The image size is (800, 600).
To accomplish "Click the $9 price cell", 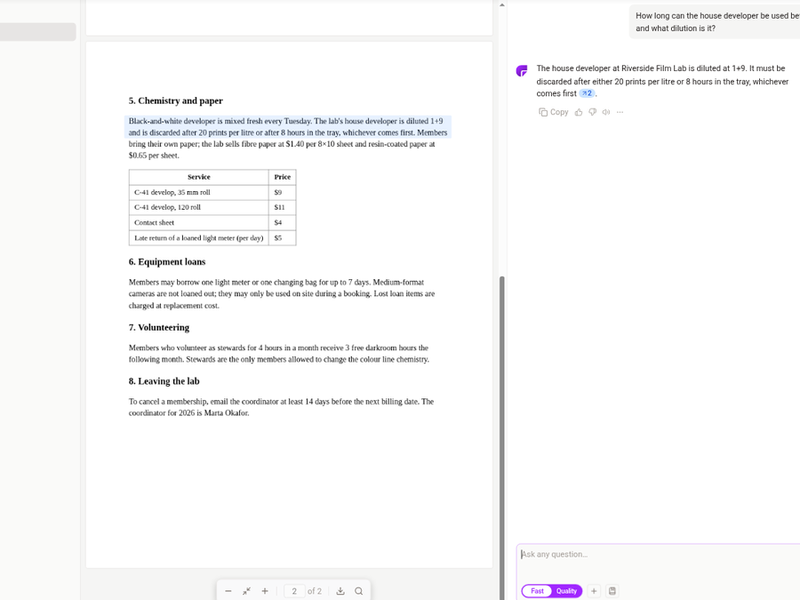I will [x=282, y=192].
